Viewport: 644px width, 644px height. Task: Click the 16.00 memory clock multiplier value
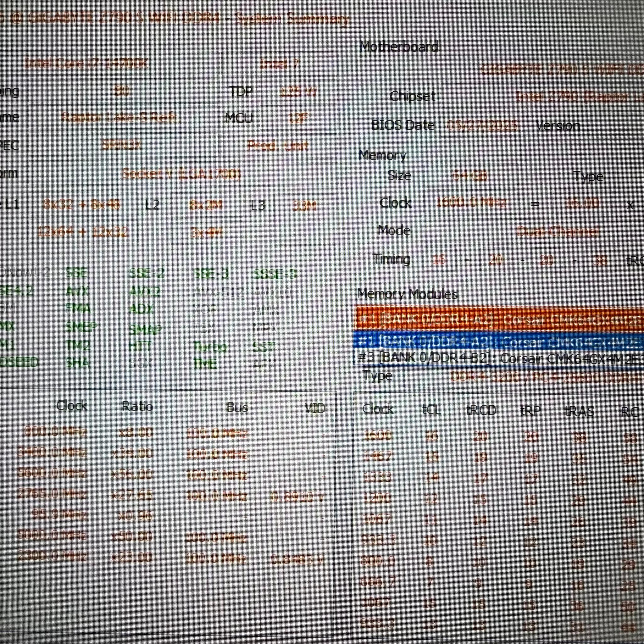click(x=582, y=203)
